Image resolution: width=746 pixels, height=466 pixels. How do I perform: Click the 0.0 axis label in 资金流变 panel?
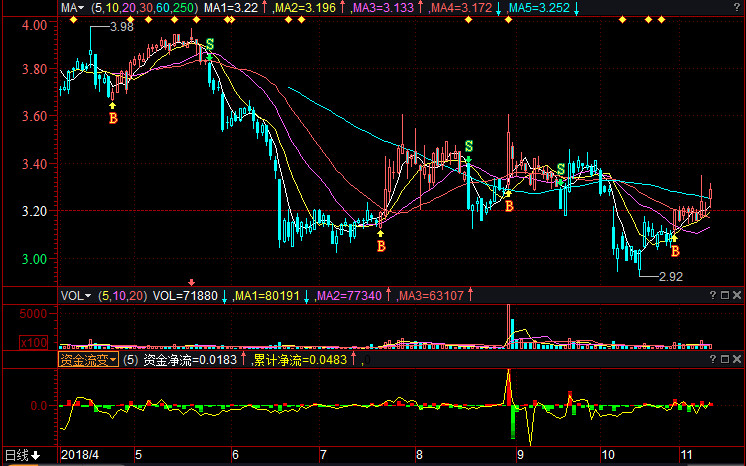coord(39,406)
